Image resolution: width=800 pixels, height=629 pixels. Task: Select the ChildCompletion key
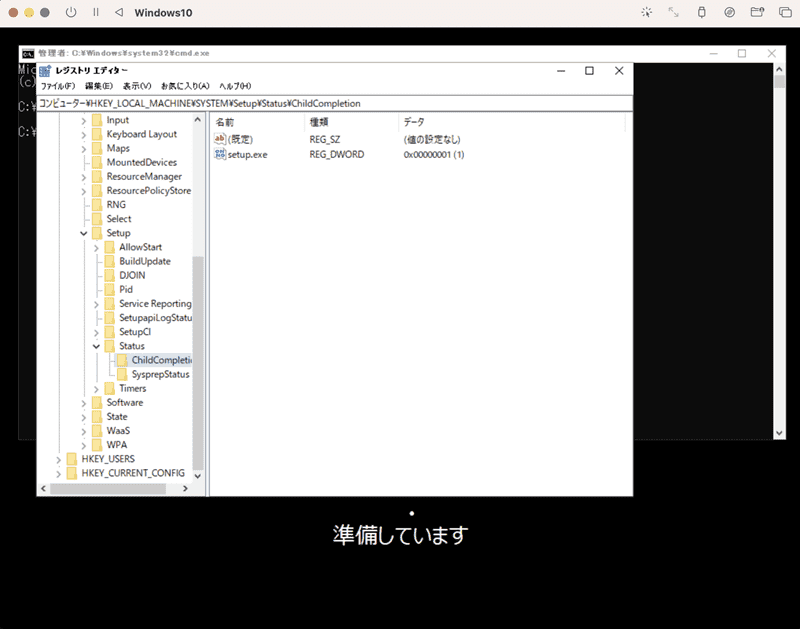pyautogui.click(x=162, y=360)
